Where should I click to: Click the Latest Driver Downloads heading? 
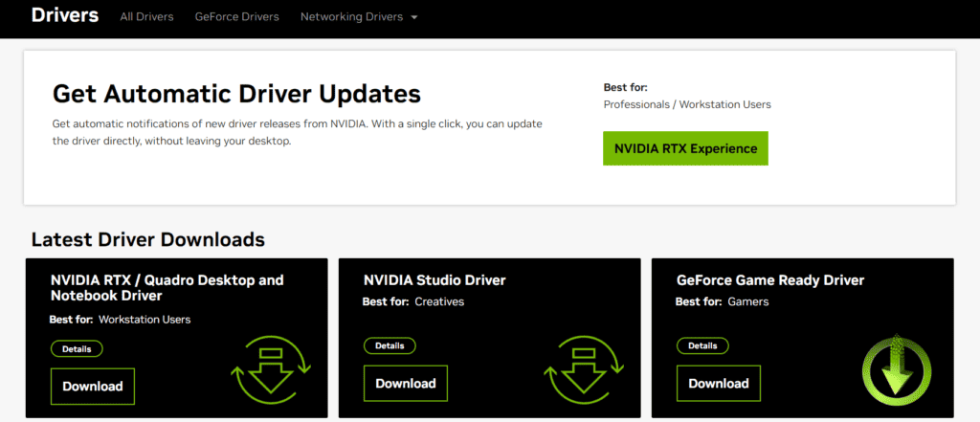click(148, 239)
